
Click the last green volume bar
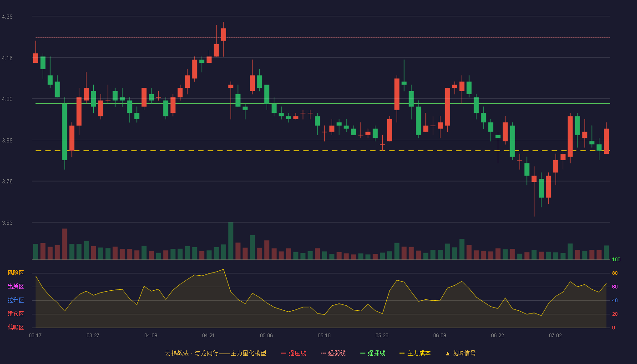[606, 253]
